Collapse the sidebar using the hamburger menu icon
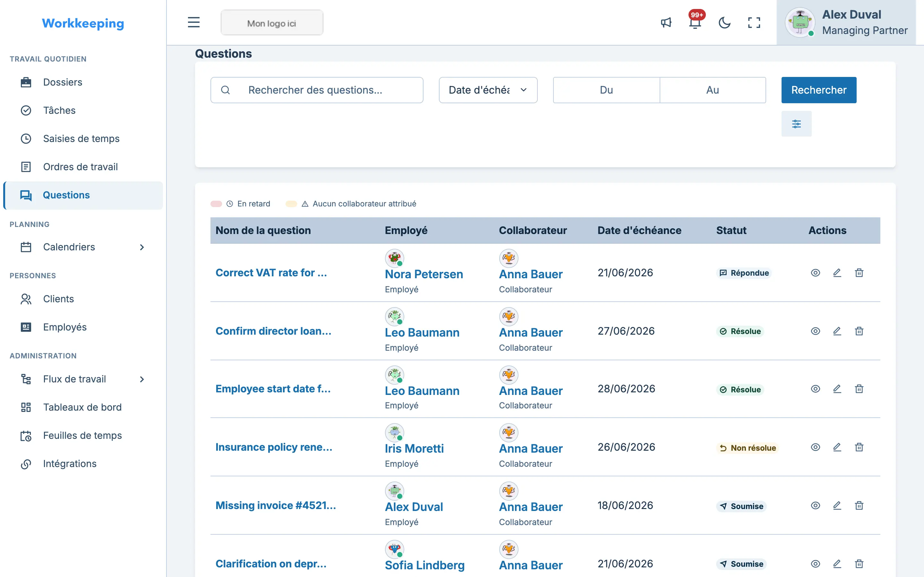This screenshot has width=924, height=577. (x=193, y=22)
